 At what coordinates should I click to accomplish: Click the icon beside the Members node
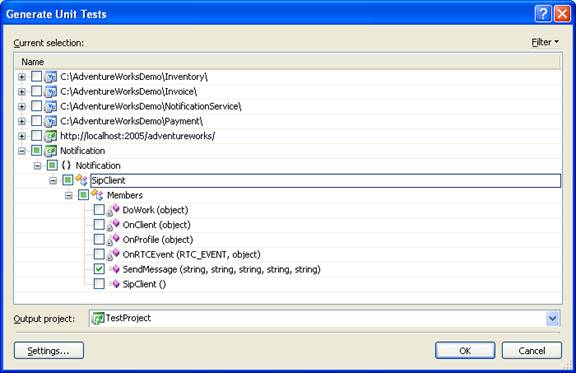[x=97, y=195]
